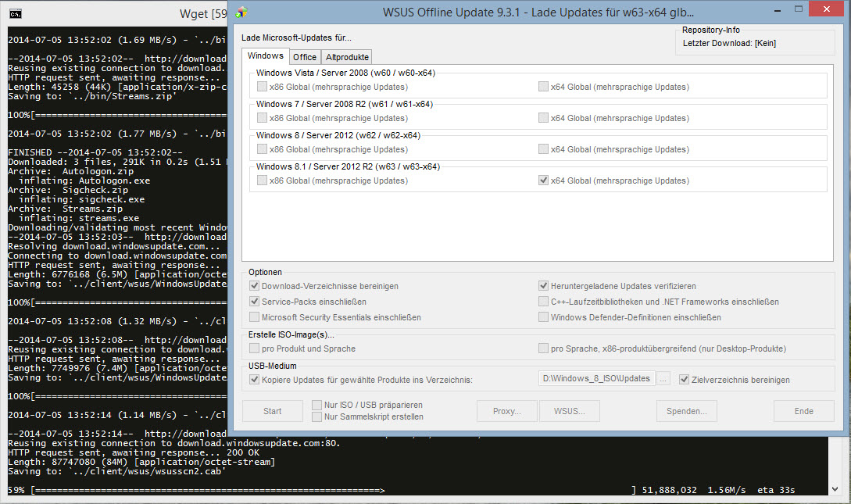Click the Ende button

coord(804,411)
